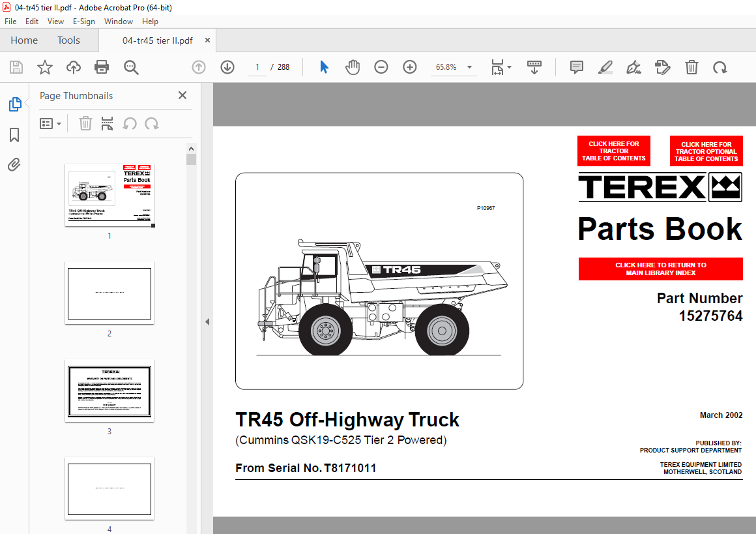Open the find text magnifier icon

click(130, 67)
